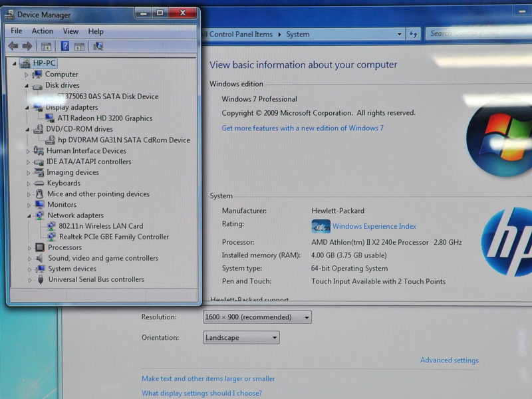Collapse the DVD/CD-ROM drives node arrow
532x399 pixels.
[27, 129]
